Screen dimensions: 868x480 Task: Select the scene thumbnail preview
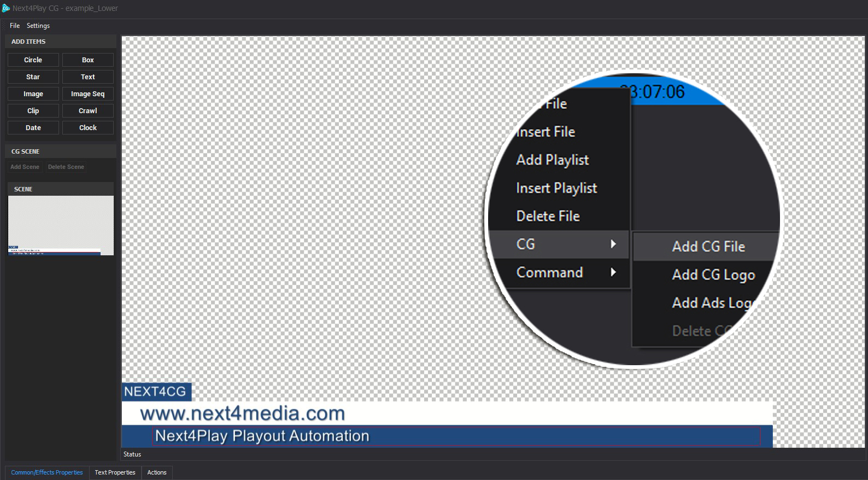[x=61, y=225]
